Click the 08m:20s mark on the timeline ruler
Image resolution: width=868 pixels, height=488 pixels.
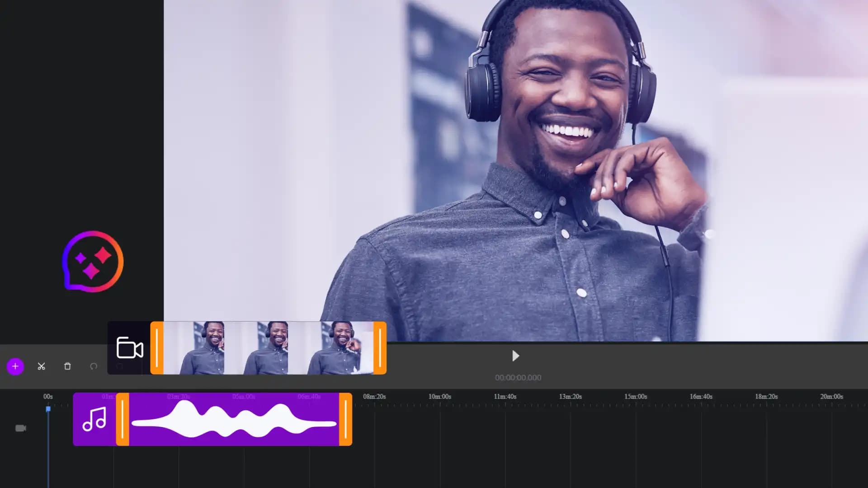(374, 396)
